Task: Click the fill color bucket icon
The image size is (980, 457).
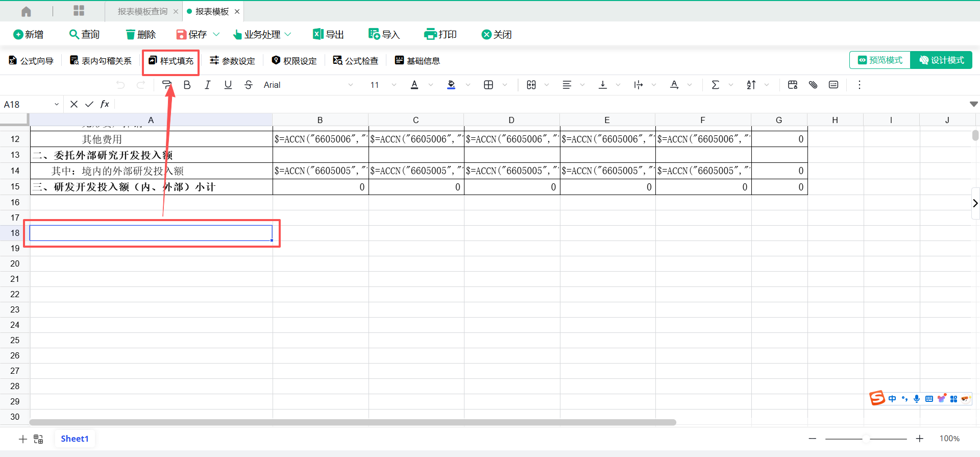Action: pos(451,85)
